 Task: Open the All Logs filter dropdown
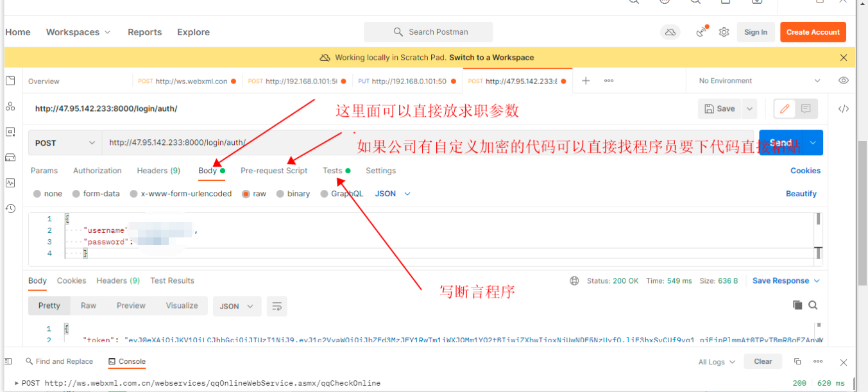pos(717,362)
